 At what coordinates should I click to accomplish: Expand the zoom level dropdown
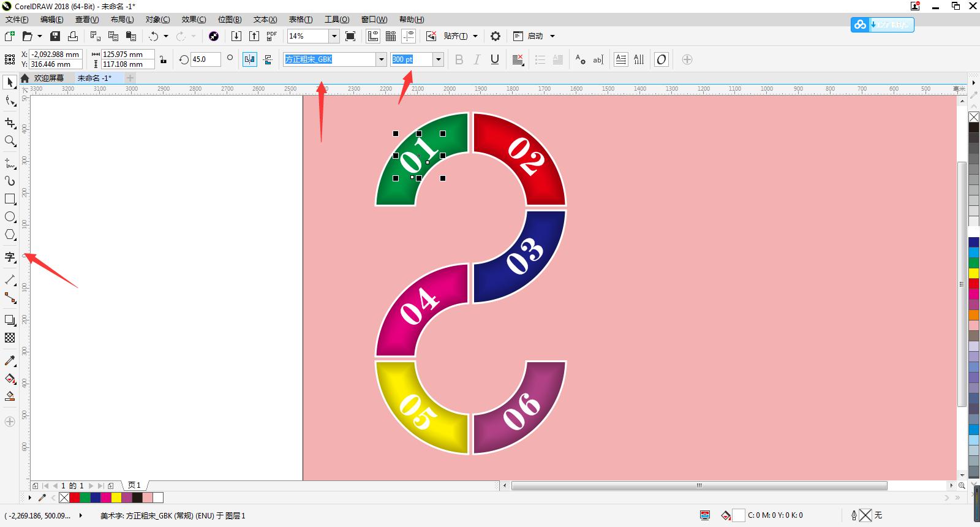(x=334, y=36)
